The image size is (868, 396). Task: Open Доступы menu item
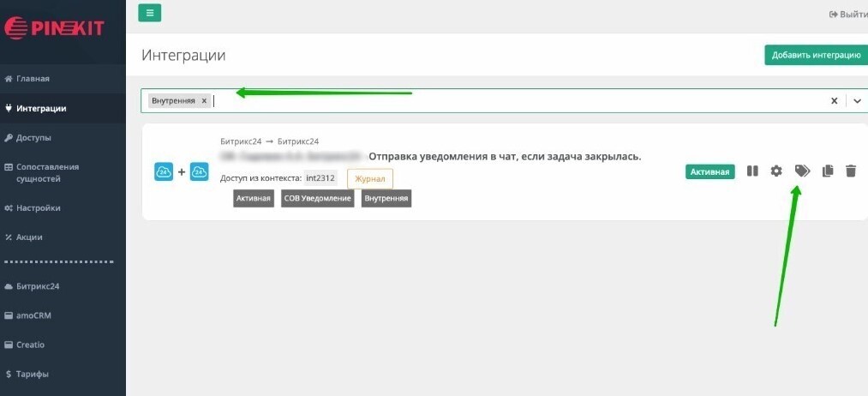click(33, 137)
